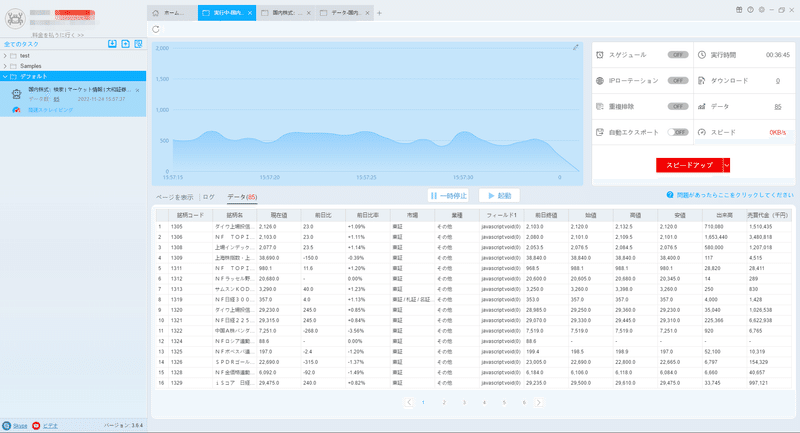Viewport: 800px width, 433px height.
Task: Open the ログ view
Action: (209, 197)
